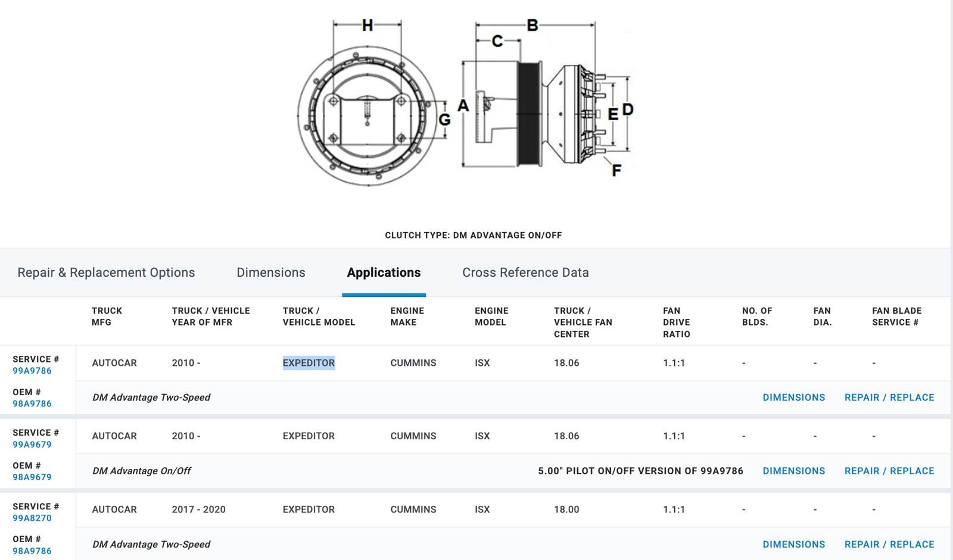Image resolution: width=953 pixels, height=560 pixels.
Task: Click the FAN DIA. column header
Action: [x=823, y=317]
